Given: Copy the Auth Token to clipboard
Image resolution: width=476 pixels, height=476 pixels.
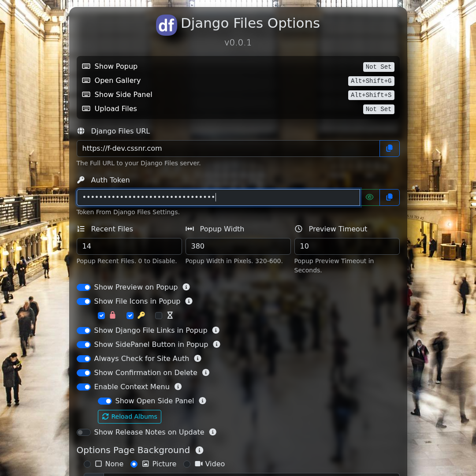Looking at the screenshot, I should 389,197.
